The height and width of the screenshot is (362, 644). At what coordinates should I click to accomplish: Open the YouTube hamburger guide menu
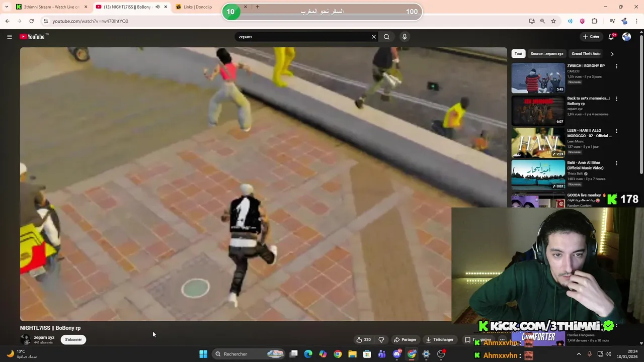tap(9, 37)
